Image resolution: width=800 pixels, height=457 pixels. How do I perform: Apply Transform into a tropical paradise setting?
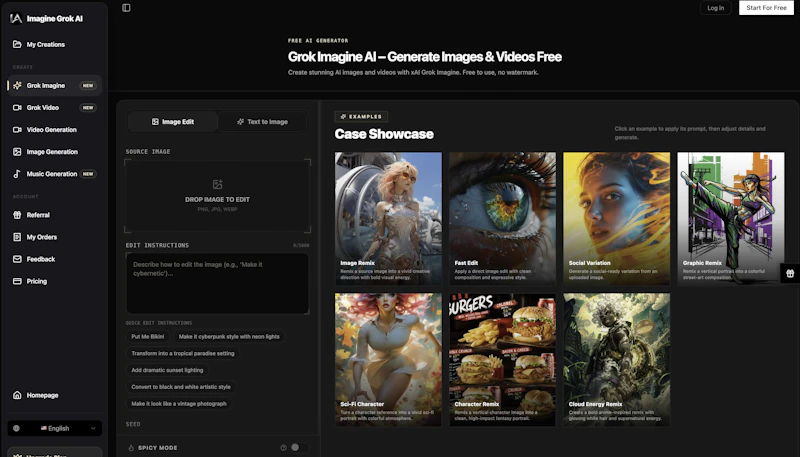(183, 353)
